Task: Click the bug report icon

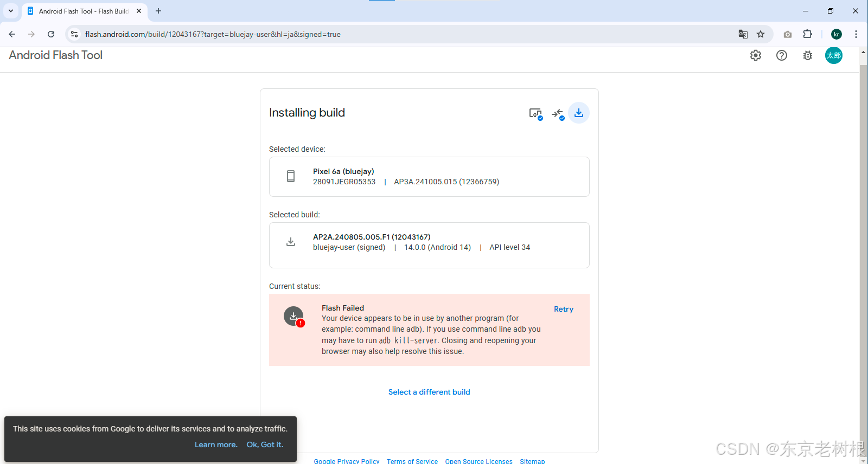Action: pyautogui.click(x=808, y=55)
